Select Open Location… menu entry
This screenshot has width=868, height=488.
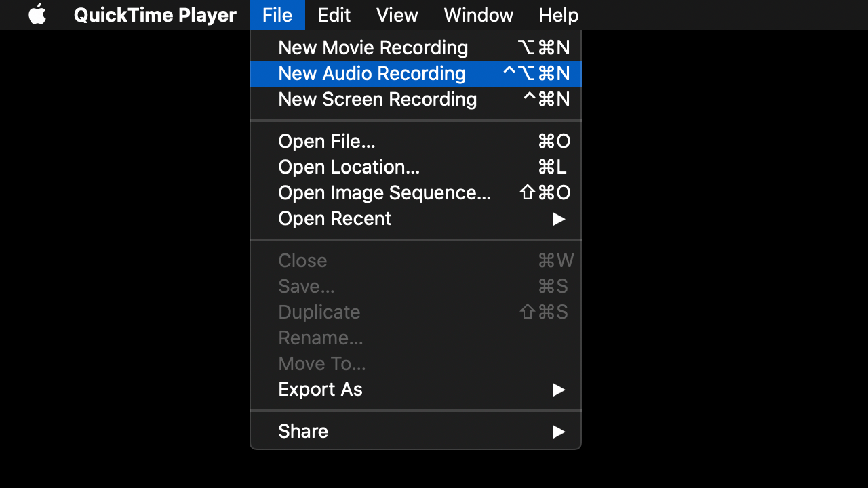[x=416, y=167]
